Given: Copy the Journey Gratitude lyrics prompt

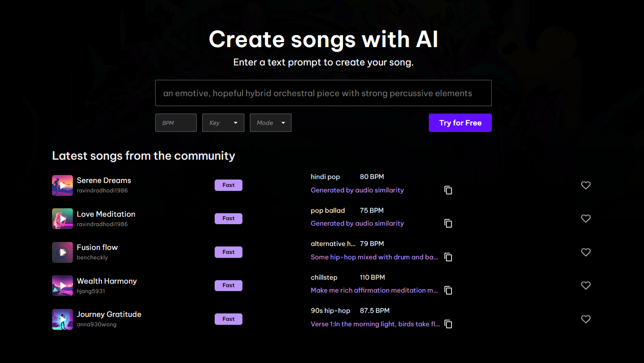Looking at the screenshot, I should pyautogui.click(x=448, y=324).
